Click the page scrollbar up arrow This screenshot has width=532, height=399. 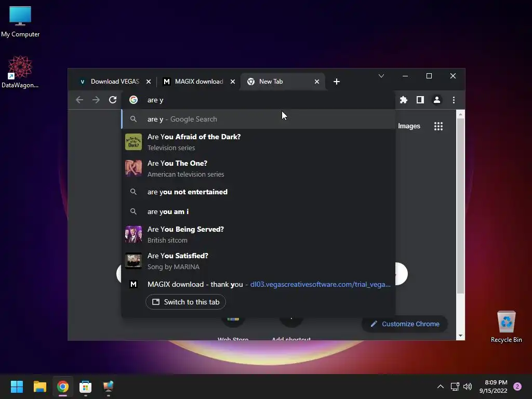pyautogui.click(x=460, y=115)
